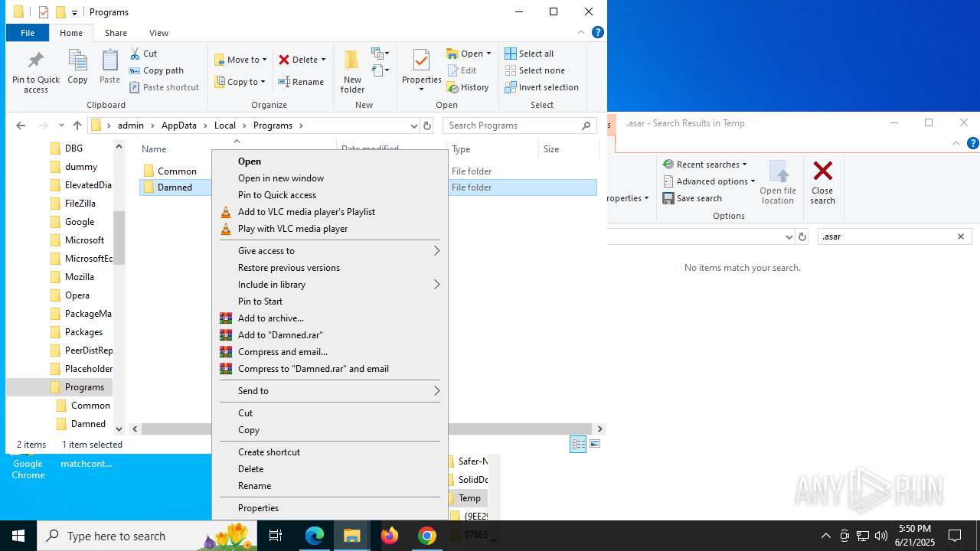Click the Copy ribbon icon
The height and width of the screenshot is (551, 980).
click(x=77, y=67)
